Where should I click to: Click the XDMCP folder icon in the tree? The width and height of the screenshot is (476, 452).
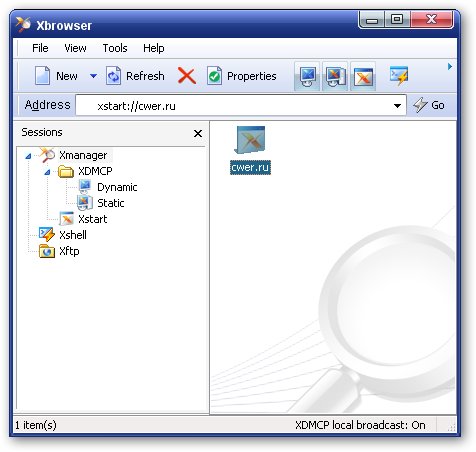(x=66, y=171)
